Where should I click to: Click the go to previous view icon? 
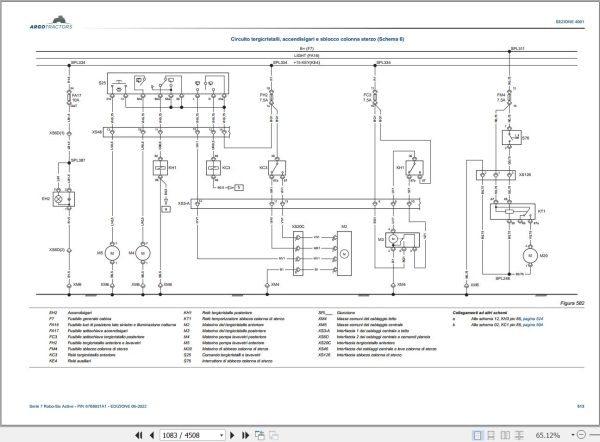coord(260,435)
